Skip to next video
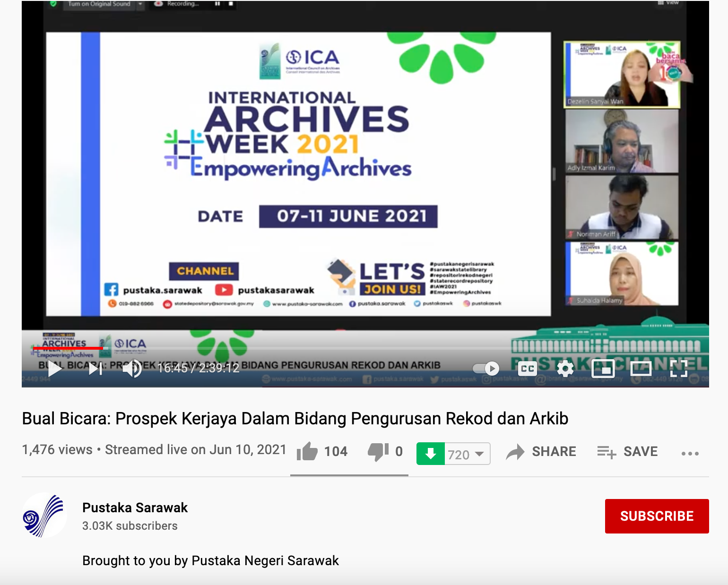The width and height of the screenshot is (728, 585). (x=95, y=369)
